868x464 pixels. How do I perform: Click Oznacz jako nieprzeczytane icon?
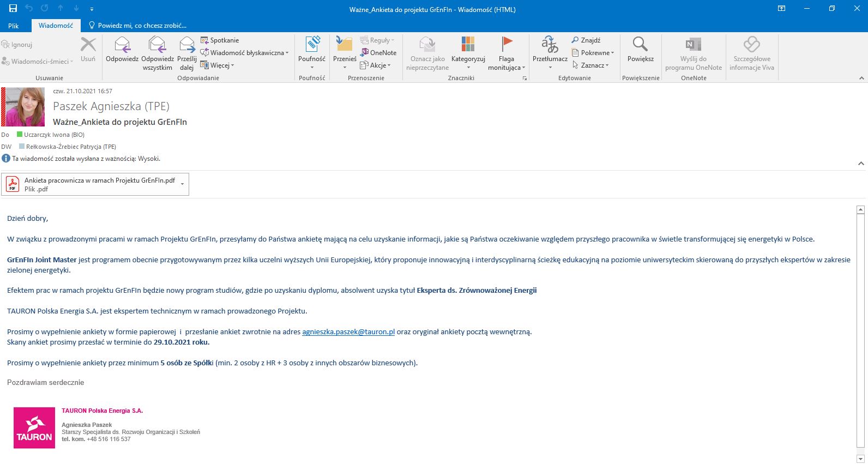(x=427, y=53)
